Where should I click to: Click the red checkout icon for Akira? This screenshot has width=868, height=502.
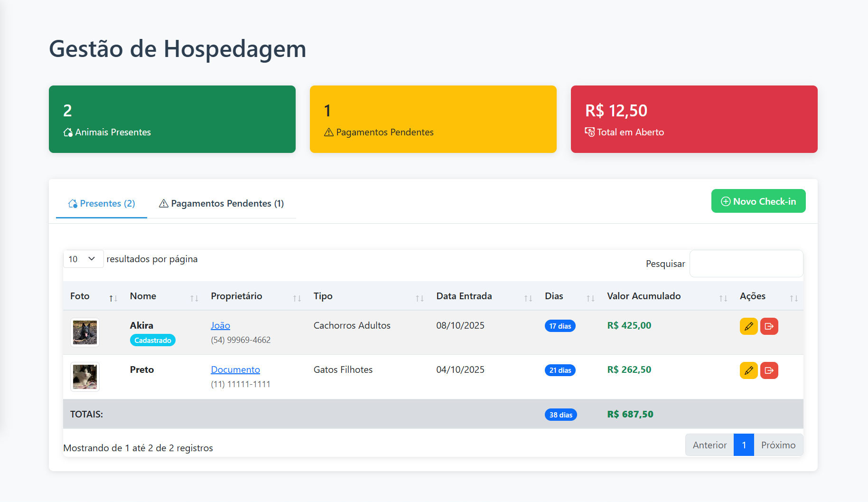coord(769,326)
